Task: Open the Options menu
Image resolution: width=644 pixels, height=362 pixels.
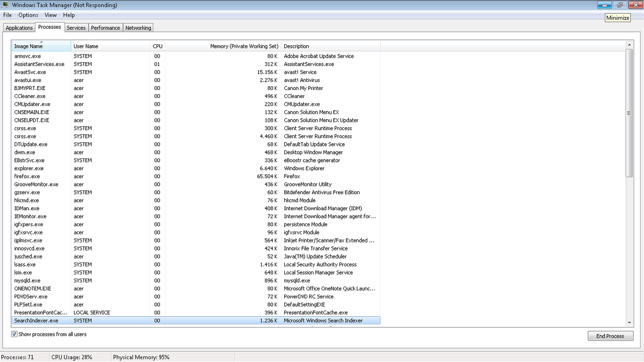Action: pyautogui.click(x=28, y=15)
